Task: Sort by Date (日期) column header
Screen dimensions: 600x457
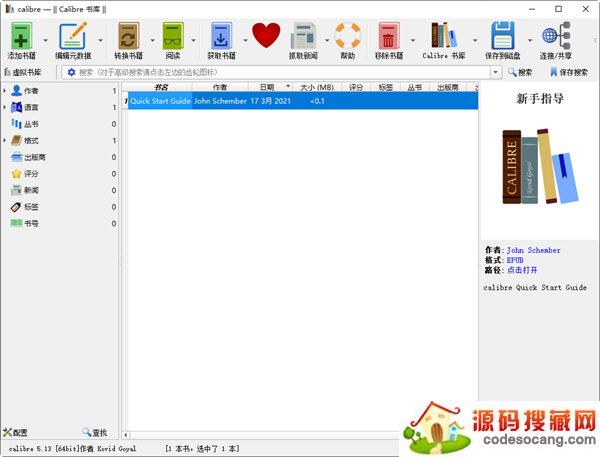Action: pos(270,87)
